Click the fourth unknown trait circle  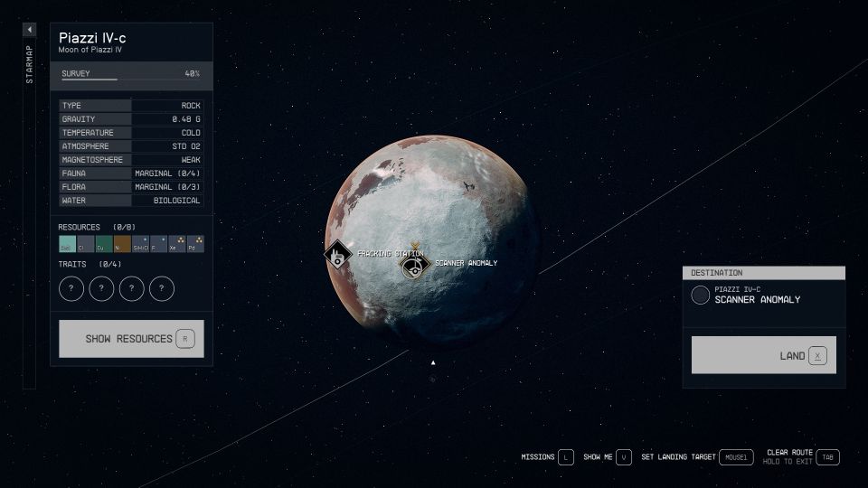(162, 288)
